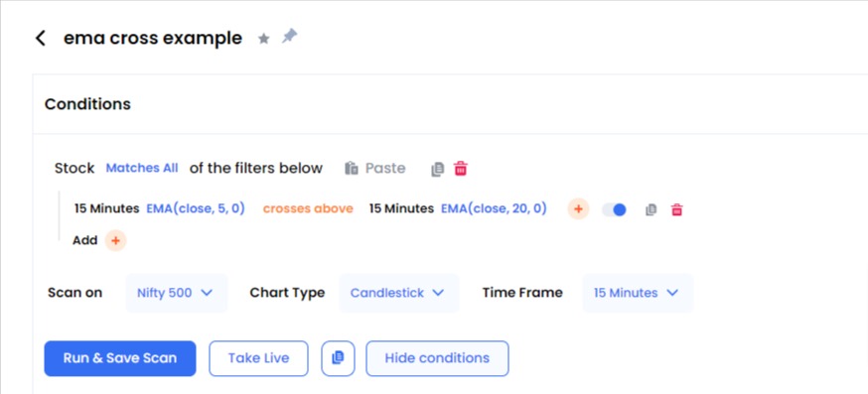This screenshot has height=394, width=868.
Task: Click the copy scan icon button beside Take Live
Action: tap(338, 358)
